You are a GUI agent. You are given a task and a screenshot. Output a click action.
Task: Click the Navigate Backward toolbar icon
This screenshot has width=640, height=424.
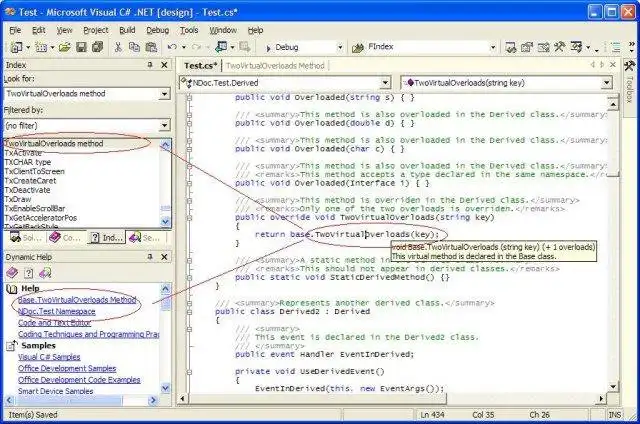(221, 47)
